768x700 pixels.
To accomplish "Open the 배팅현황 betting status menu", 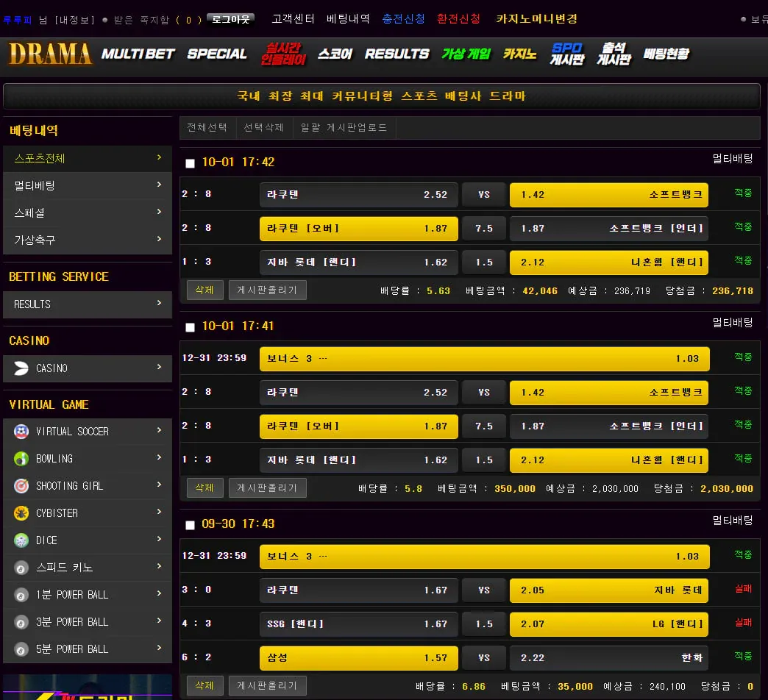I will 666,54.
